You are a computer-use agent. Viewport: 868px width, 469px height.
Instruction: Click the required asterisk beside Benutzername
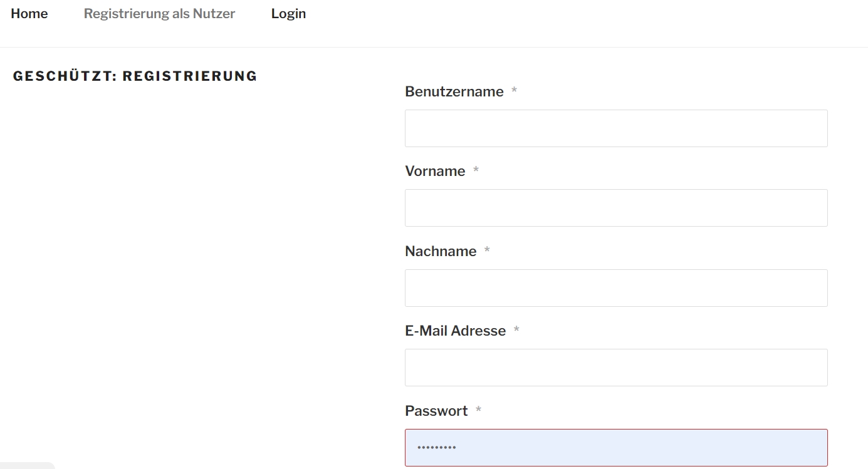pyautogui.click(x=514, y=91)
